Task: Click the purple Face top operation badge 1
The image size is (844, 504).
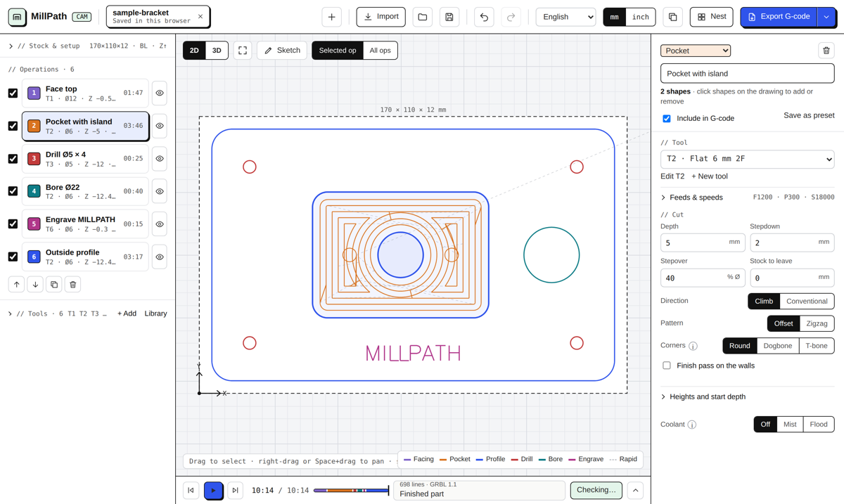Action: 34,93
